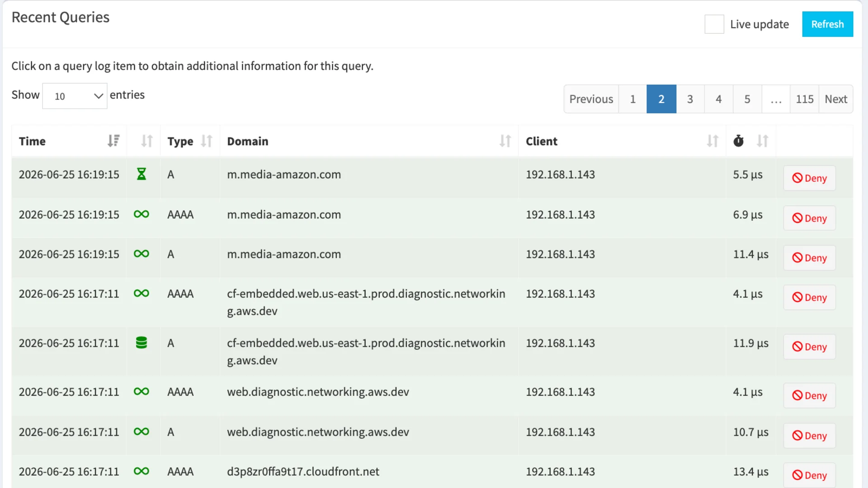Viewport: 868px width, 488px height.
Task: Click the Client column sort arrows
Action: click(712, 141)
